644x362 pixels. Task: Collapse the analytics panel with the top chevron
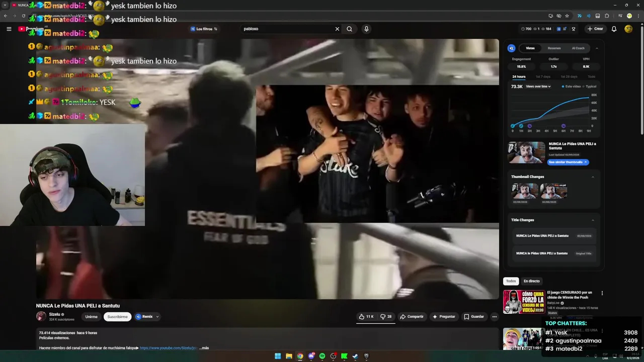click(597, 48)
